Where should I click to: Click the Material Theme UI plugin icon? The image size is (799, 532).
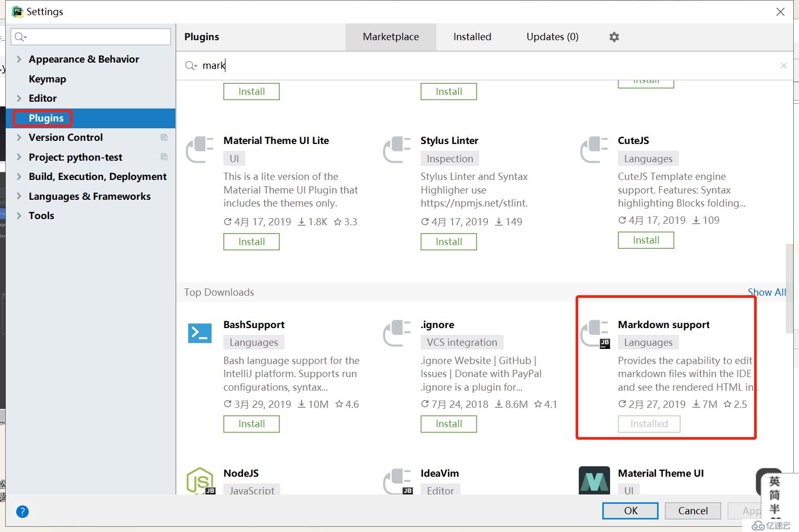[x=594, y=480]
